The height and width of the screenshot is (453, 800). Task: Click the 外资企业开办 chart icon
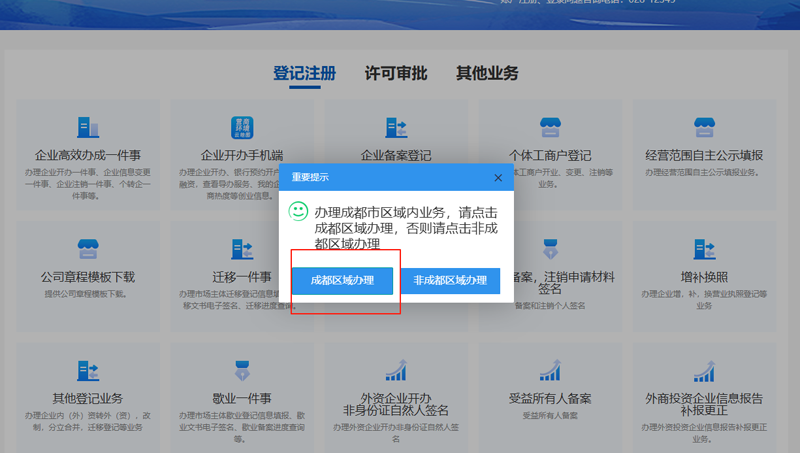pos(396,370)
